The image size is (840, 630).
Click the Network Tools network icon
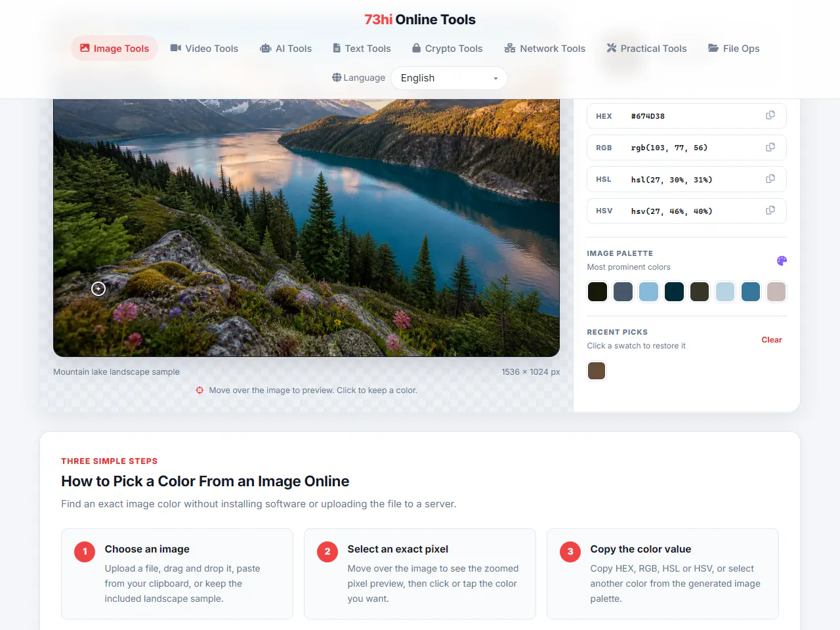[510, 48]
